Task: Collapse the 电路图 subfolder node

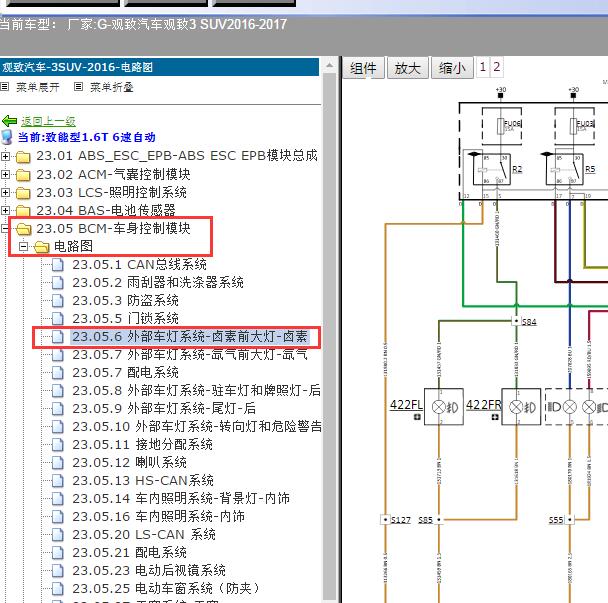Action: pyautogui.click(x=24, y=247)
